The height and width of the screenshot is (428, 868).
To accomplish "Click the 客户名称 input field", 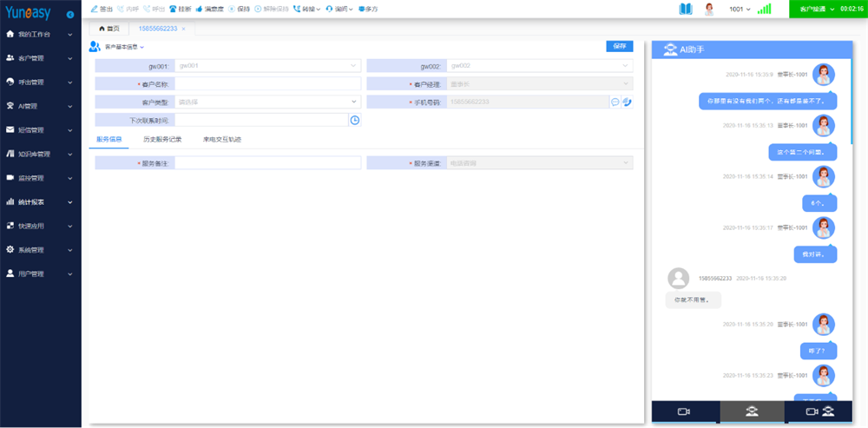I will (x=268, y=83).
